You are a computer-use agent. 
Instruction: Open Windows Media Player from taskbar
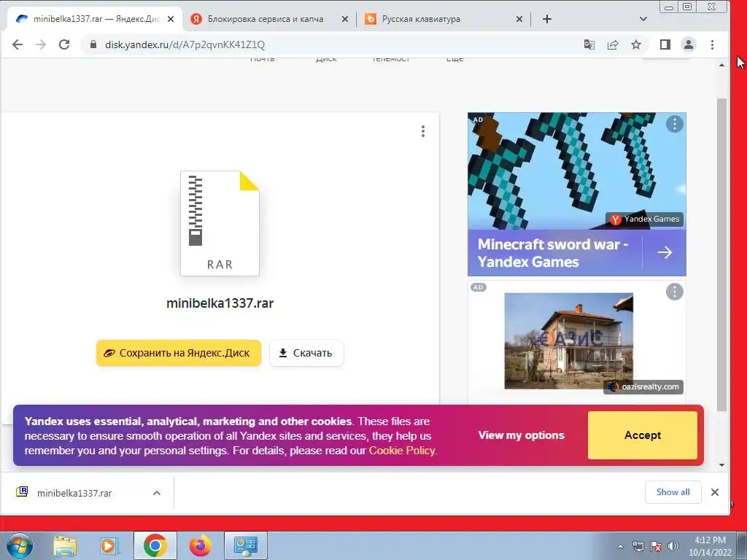109,545
